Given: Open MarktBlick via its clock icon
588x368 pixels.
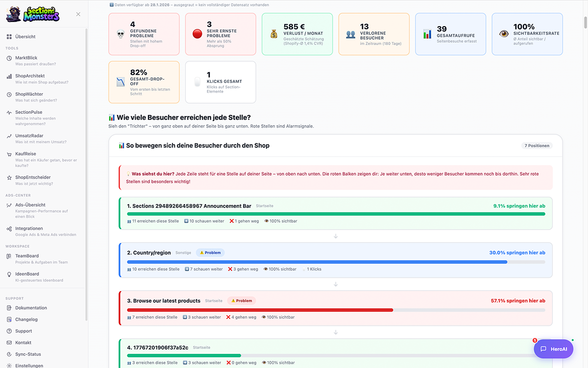Looking at the screenshot, I should pos(9,58).
